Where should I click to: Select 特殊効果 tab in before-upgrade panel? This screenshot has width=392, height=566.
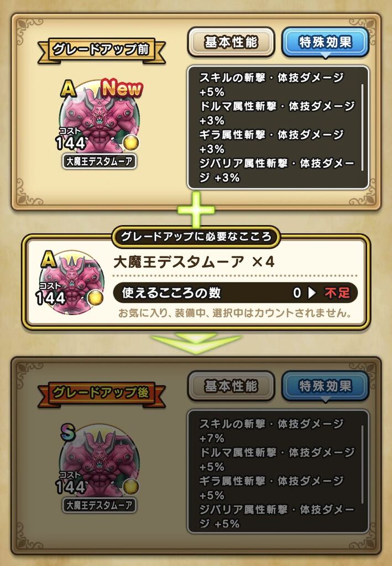[325, 42]
